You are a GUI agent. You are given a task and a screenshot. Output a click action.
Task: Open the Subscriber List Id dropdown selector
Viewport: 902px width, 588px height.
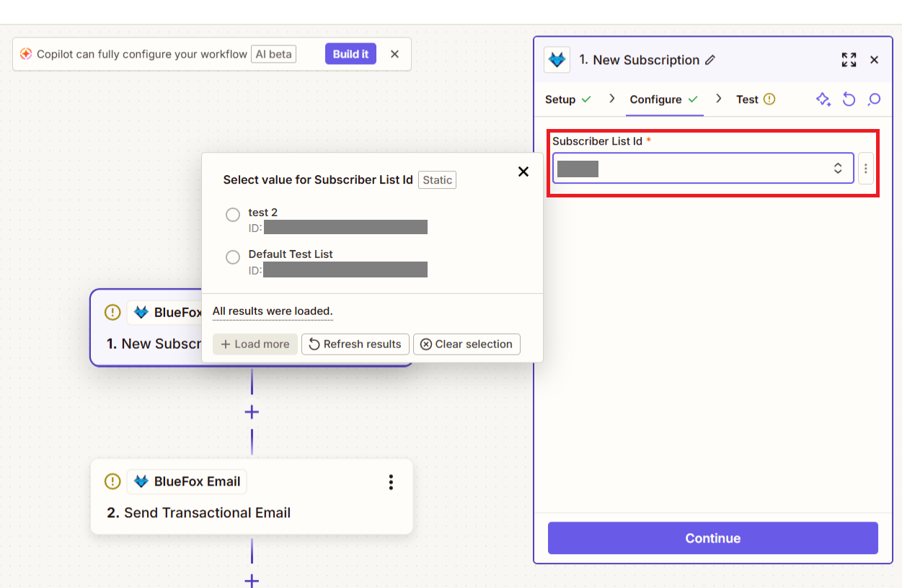[x=837, y=167]
